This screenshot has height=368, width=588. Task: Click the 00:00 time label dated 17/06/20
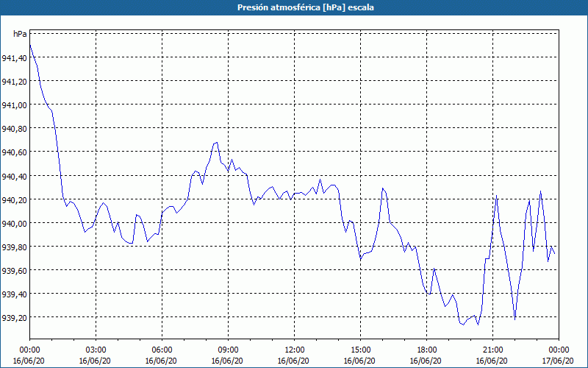(x=559, y=350)
